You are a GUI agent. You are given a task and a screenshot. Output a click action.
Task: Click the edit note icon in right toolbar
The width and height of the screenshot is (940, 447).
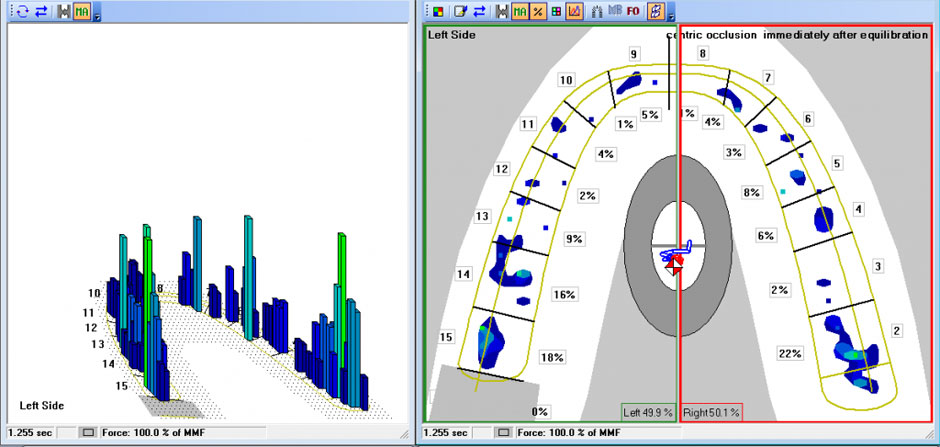coord(460,11)
